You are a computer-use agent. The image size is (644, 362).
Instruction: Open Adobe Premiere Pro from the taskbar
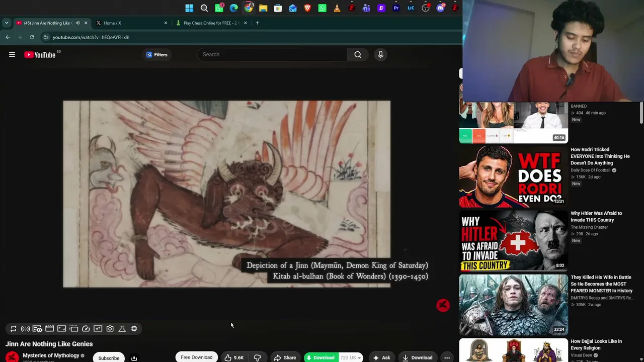[396, 8]
